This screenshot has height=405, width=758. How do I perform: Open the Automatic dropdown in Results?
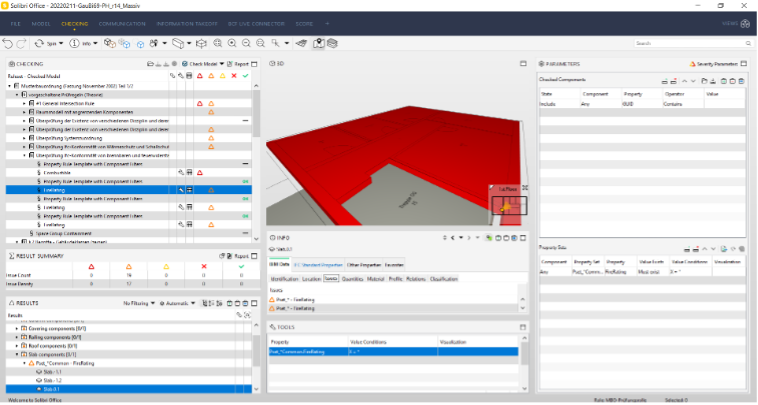point(181,302)
